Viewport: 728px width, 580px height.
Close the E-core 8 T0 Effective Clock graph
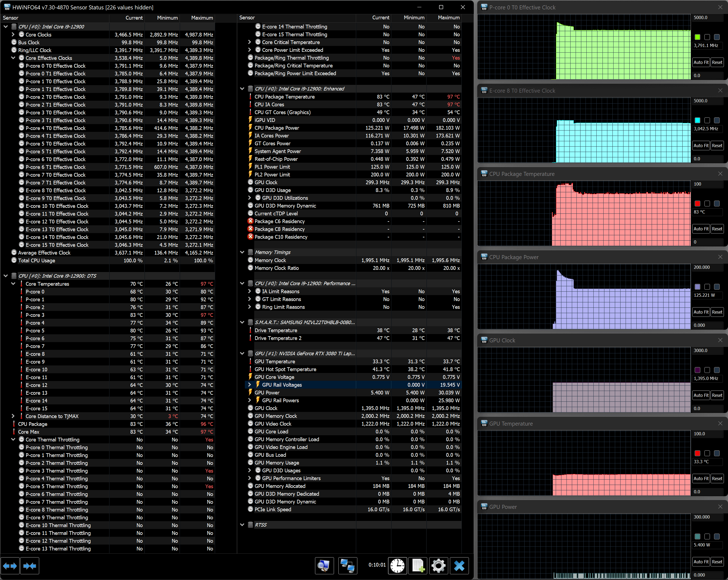tap(720, 90)
